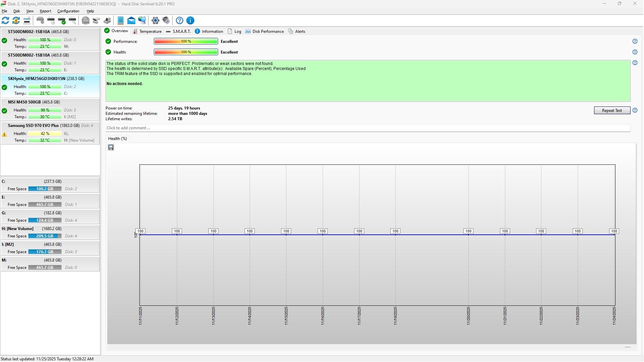Click the blue info about icon in toolbar
The height and width of the screenshot is (362, 644).
click(190, 20)
